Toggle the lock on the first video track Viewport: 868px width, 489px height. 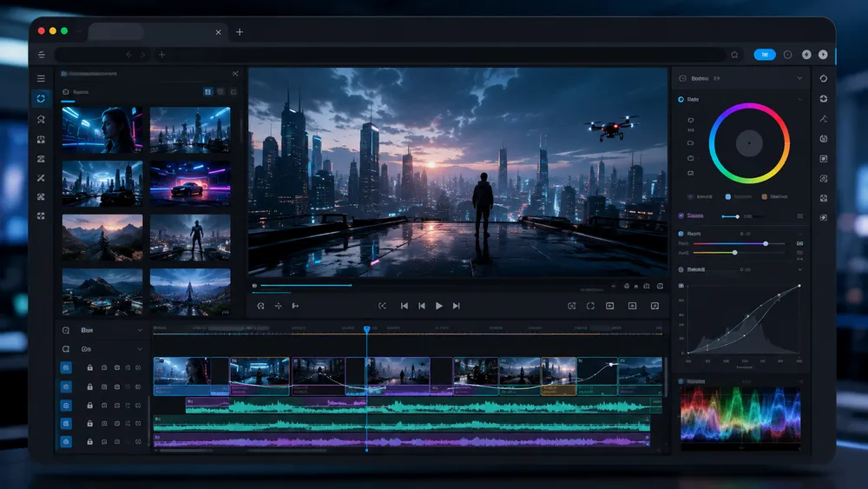coord(89,367)
